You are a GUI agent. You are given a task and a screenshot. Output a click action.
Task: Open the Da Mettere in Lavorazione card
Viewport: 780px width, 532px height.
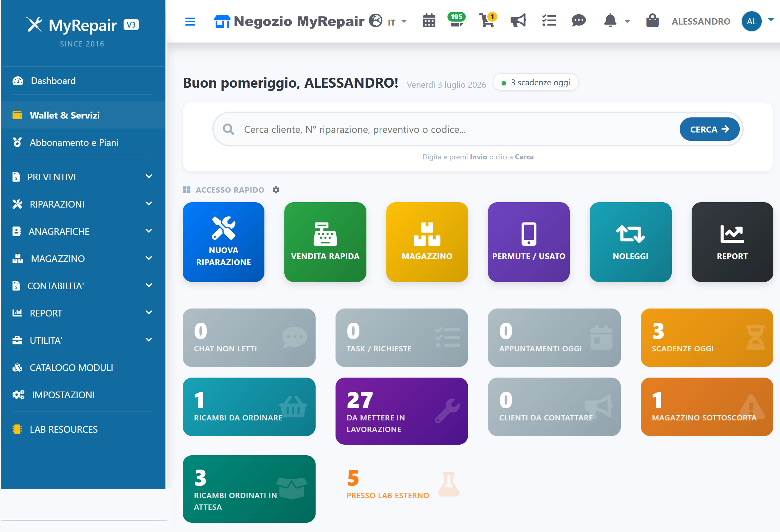401,411
